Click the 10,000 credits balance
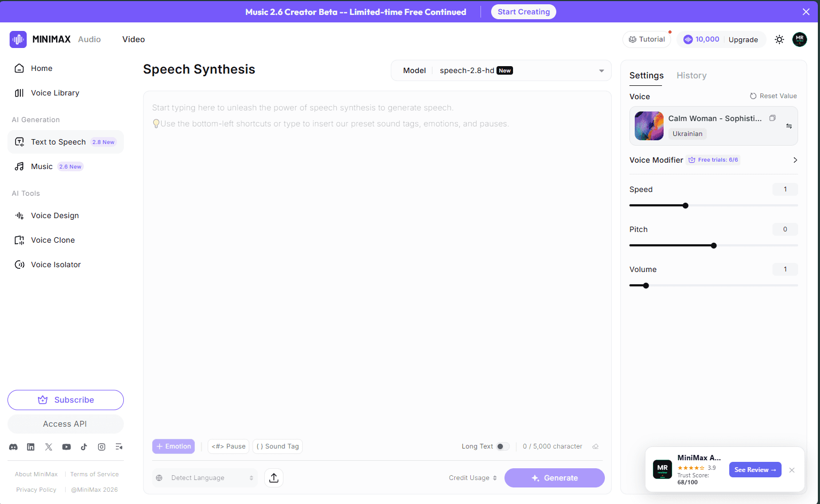 [x=707, y=39]
